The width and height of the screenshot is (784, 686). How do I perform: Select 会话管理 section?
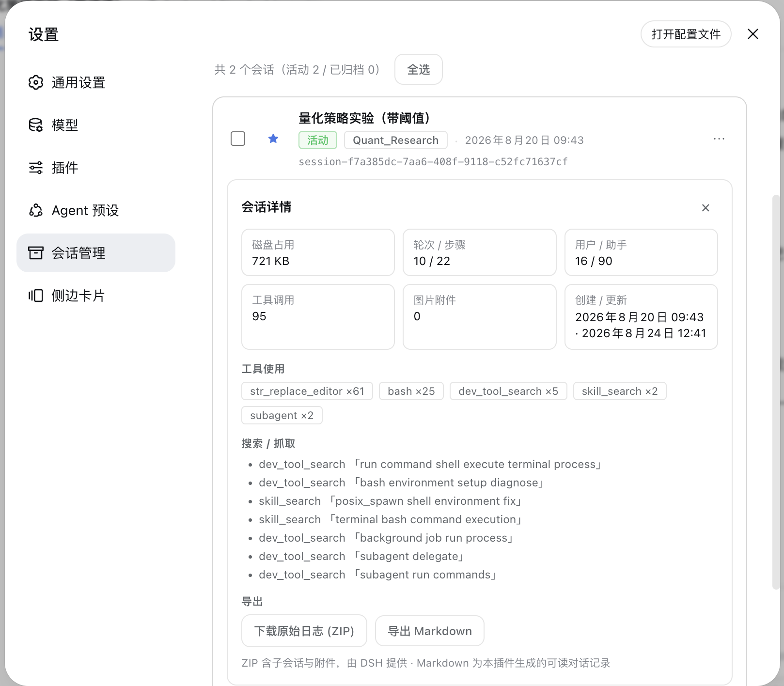click(x=96, y=253)
